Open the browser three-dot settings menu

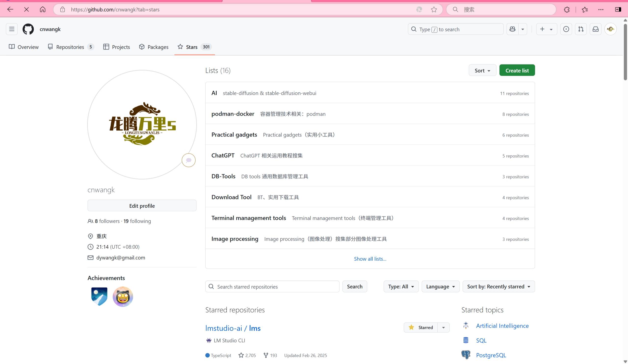601,10
